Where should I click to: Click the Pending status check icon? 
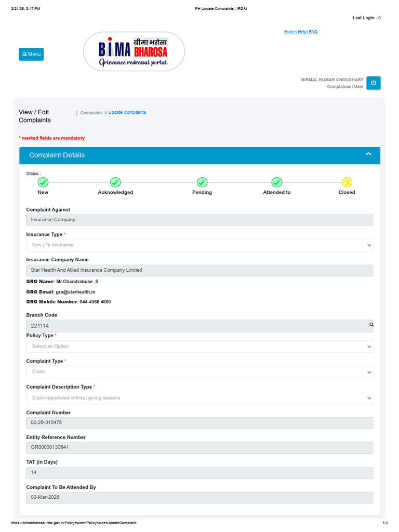click(202, 182)
